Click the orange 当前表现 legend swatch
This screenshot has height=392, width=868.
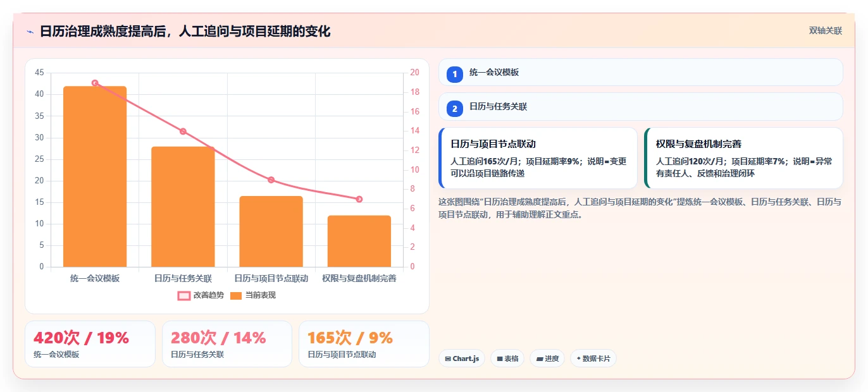pos(236,295)
